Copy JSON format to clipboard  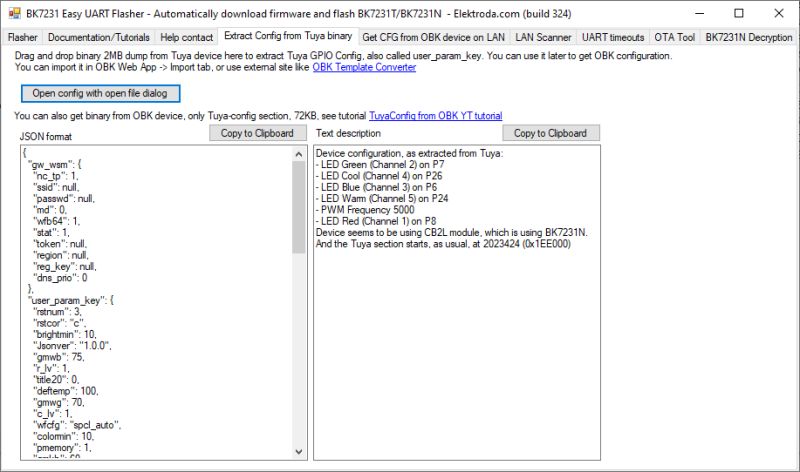[x=257, y=133]
